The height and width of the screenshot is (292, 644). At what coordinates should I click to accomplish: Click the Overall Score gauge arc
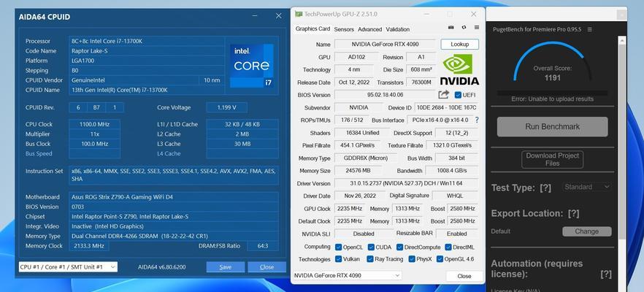pos(552,61)
